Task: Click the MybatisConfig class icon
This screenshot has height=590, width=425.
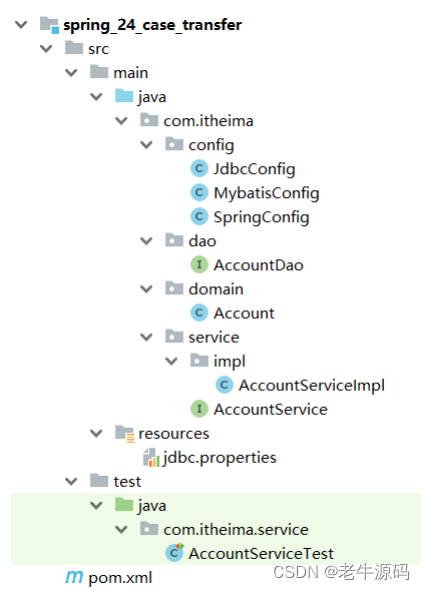Action: 199,193
